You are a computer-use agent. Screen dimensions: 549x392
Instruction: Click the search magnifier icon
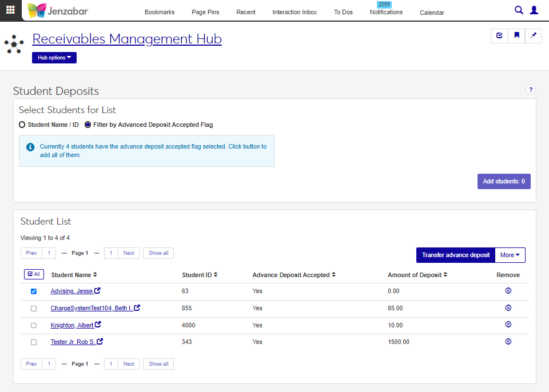click(519, 10)
